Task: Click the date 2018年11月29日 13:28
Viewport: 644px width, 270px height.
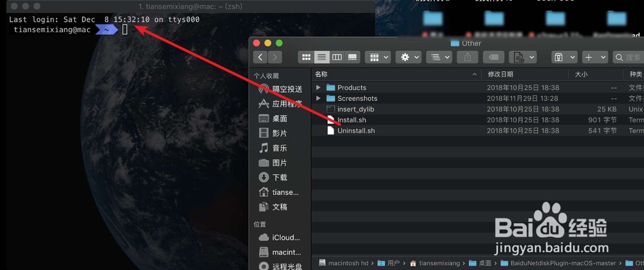Action: 522,98
